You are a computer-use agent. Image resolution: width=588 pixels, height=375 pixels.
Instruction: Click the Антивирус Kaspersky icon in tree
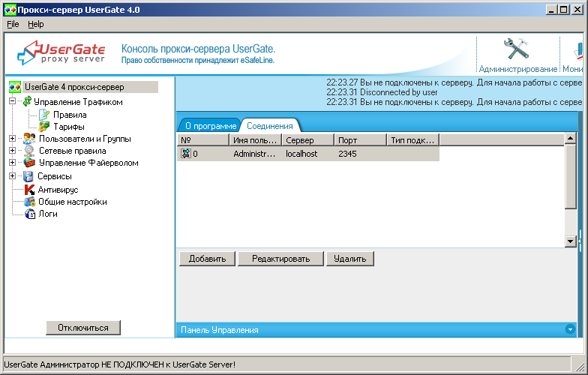29,190
